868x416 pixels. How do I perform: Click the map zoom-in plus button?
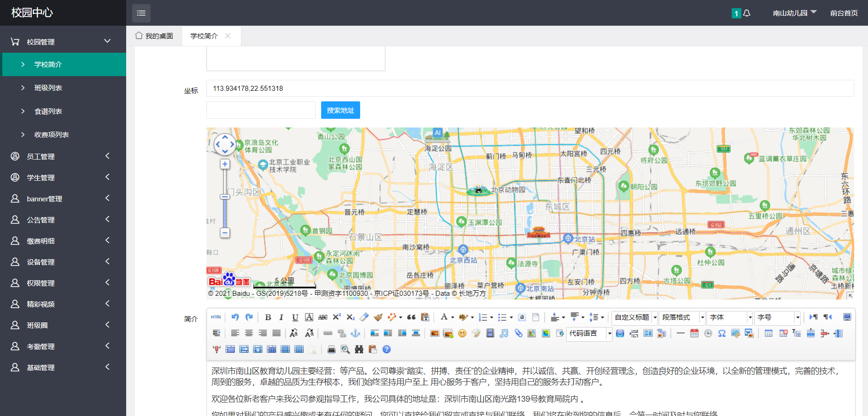(225, 164)
